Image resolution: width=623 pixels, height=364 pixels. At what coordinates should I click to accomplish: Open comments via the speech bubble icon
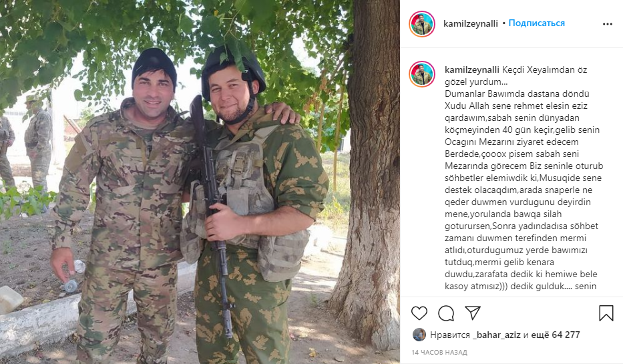(x=446, y=313)
